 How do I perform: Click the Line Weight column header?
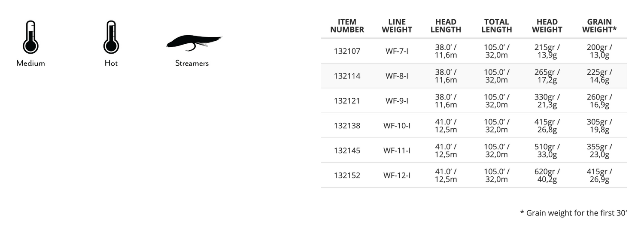pyautogui.click(x=397, y=26)
